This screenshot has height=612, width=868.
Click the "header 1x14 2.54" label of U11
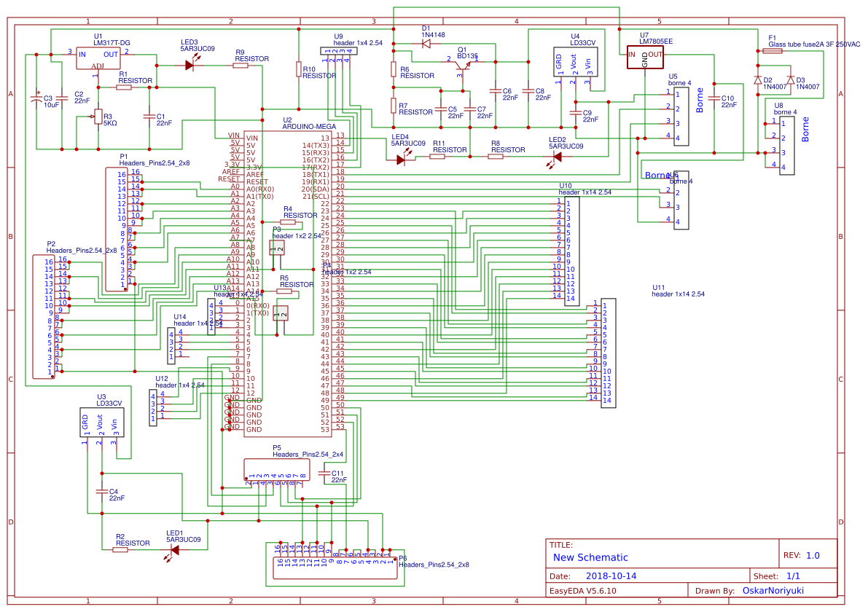point(678,294)
